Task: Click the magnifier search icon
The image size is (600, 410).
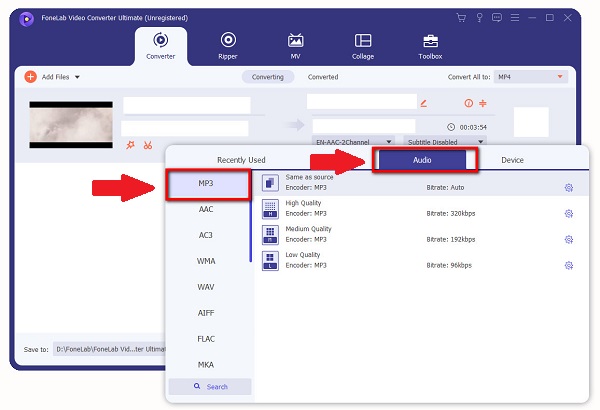Action: [x=197, y=386]
